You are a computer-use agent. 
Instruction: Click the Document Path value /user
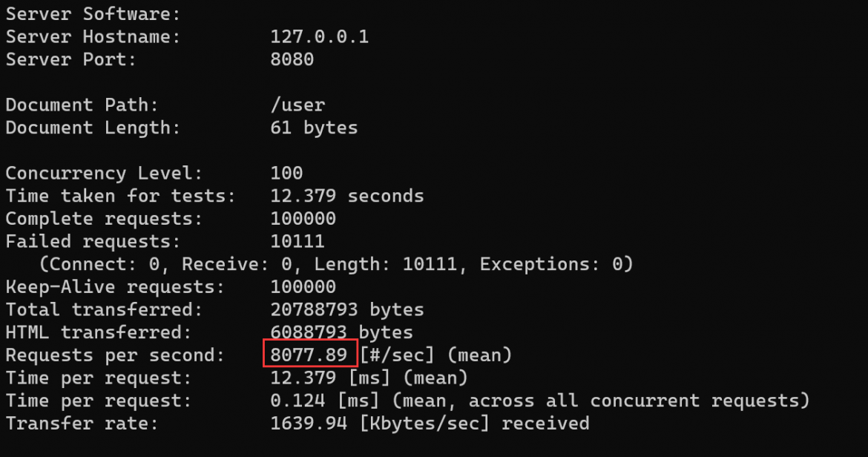(297, 105)
